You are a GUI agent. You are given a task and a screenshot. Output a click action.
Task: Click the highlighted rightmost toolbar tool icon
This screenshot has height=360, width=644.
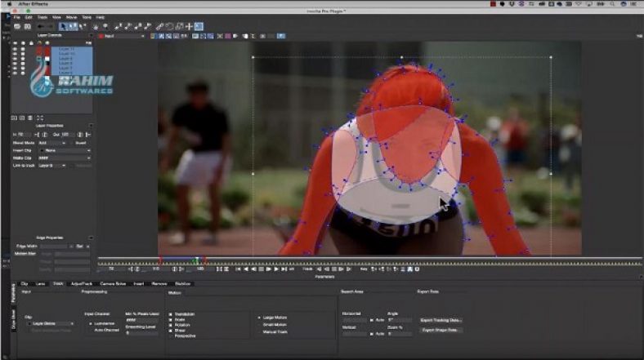[x=199, y=26]
